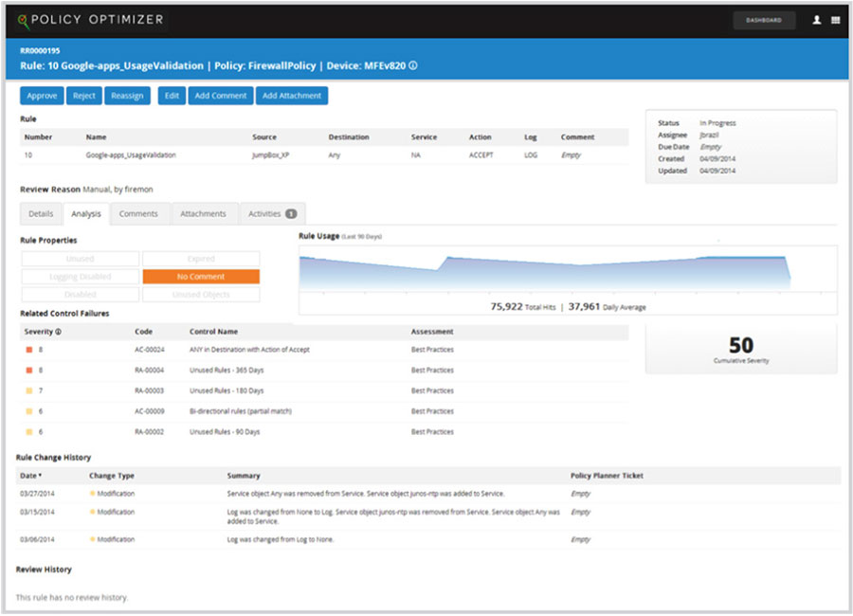The height and width of the screenshot is (616, 853).
Task: Click the Unused rule property box
Action: (x=80, y=259)
